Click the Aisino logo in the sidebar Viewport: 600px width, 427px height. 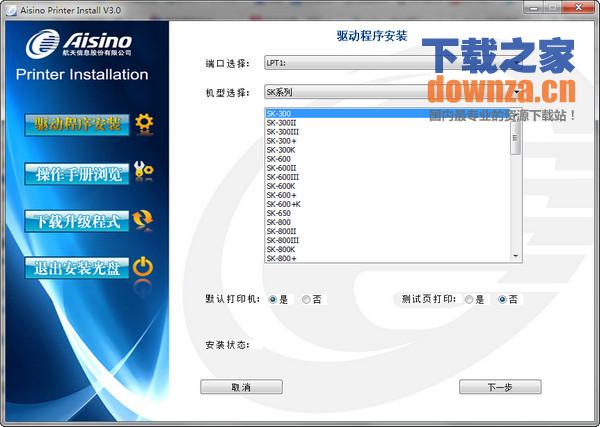[79, 43]
